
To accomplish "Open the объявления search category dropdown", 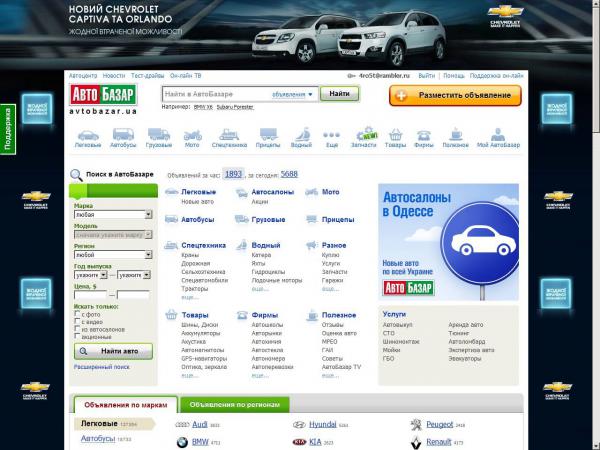I will (292, 94).
